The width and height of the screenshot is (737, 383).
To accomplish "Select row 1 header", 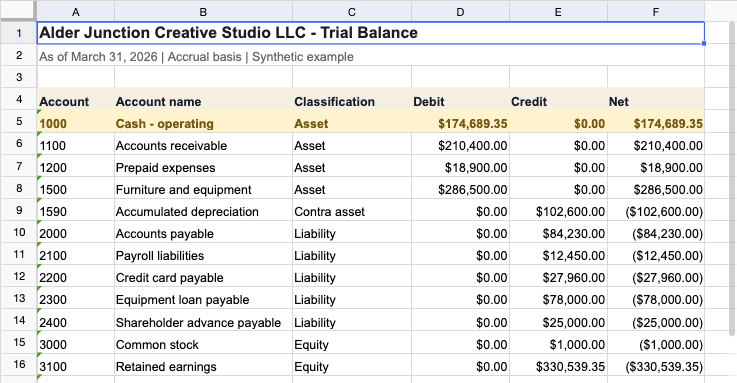I will (19, 33).
